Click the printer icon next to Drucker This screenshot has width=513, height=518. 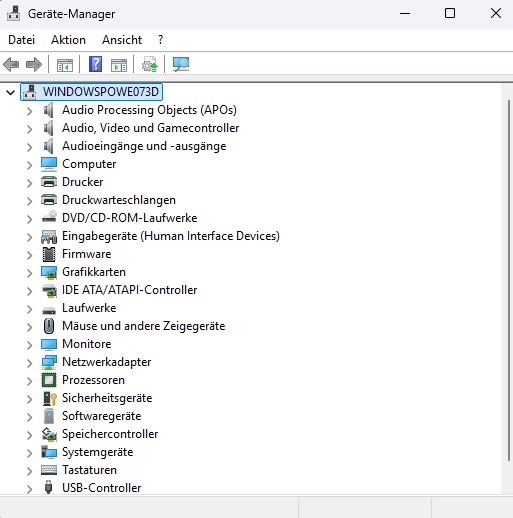tap(49, 182)
